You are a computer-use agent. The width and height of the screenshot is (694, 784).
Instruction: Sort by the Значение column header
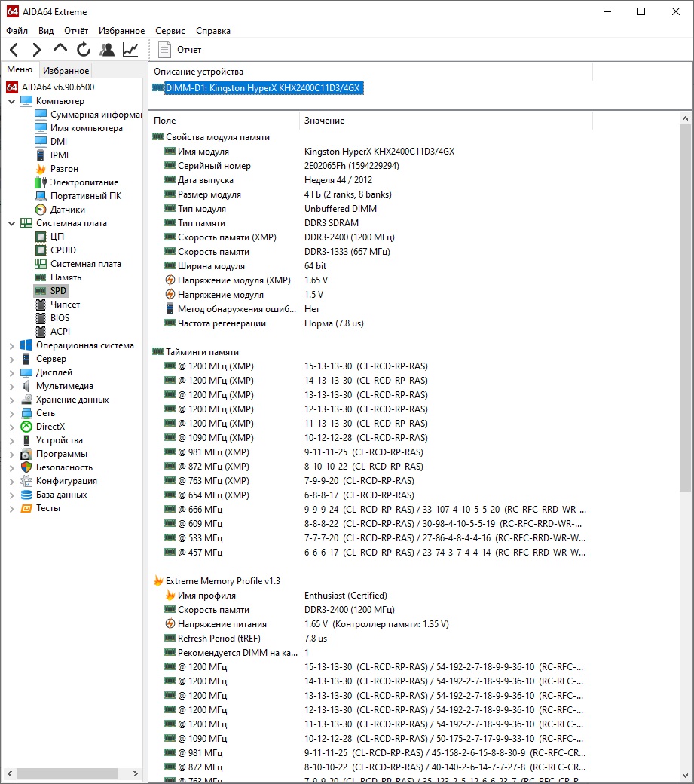click(445, 121)
